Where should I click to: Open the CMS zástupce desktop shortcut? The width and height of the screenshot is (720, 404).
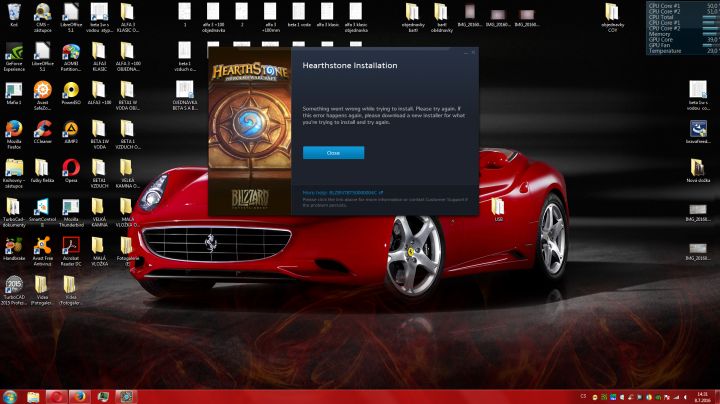43,18
